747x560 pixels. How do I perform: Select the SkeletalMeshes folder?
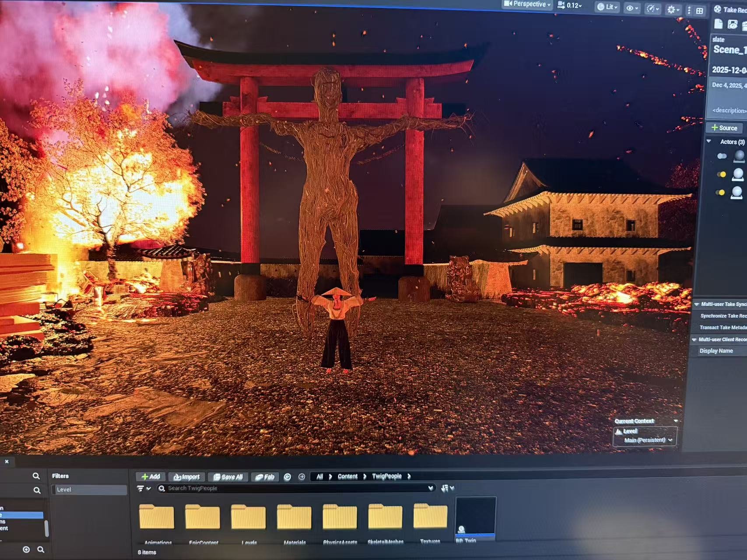tap(386, 523)
